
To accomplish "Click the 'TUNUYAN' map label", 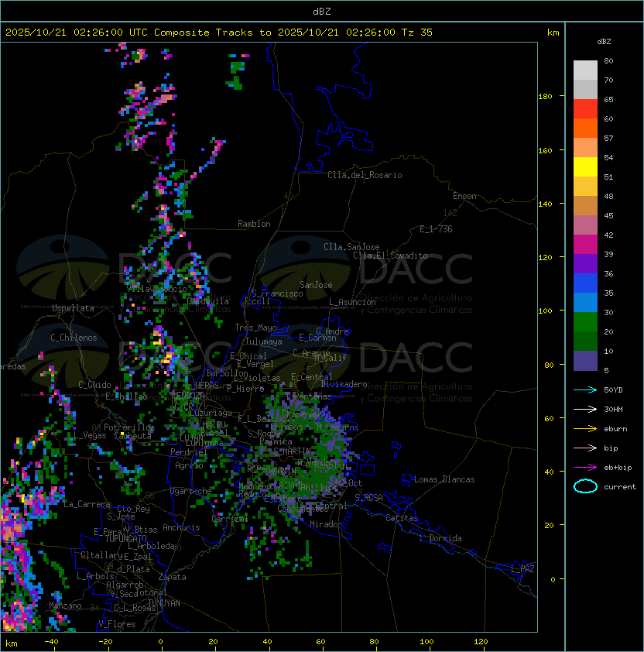I will coord(164,603).
